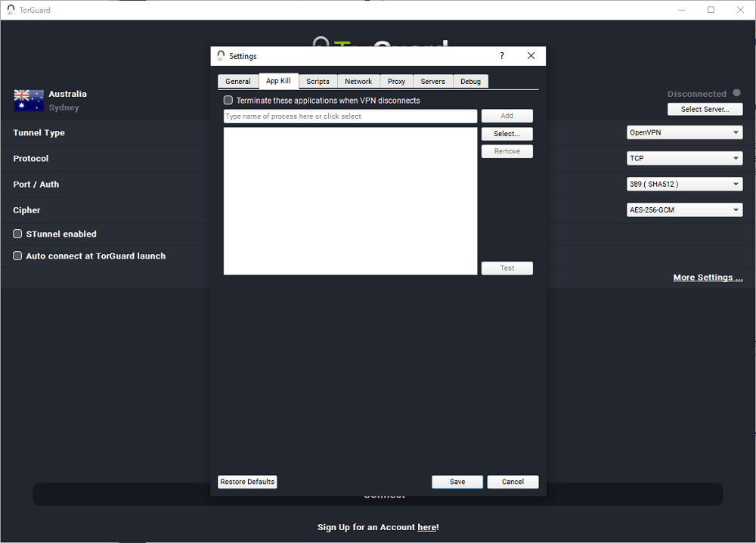Screen dimensions: 756x543
Task: Cancel the Settings dialog
Action: click(513, 482)
